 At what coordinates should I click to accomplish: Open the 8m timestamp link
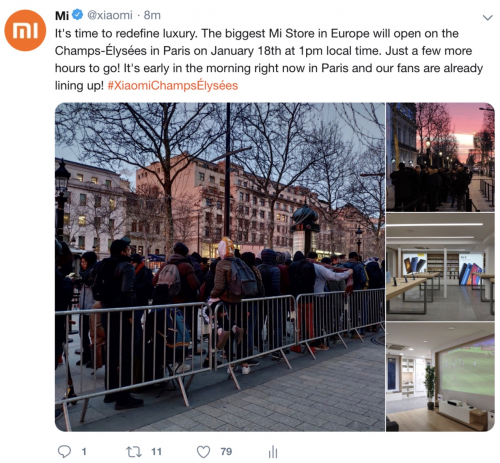152,15
